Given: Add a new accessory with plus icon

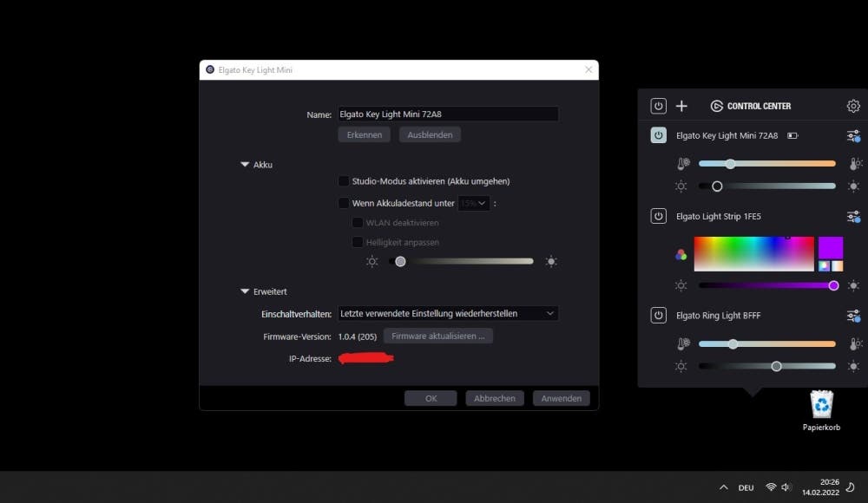Looking at the screenshot, I should (681, 106).
